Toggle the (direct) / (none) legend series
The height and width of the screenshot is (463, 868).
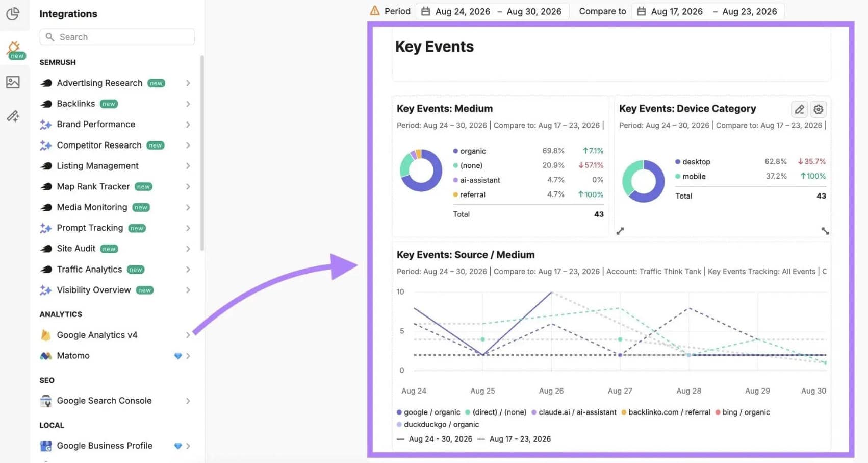pyautogui.click(x=496, y=412)
